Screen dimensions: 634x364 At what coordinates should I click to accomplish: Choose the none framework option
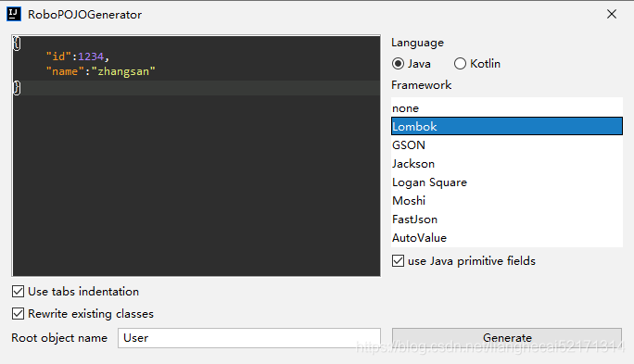(x=507, y=108)
